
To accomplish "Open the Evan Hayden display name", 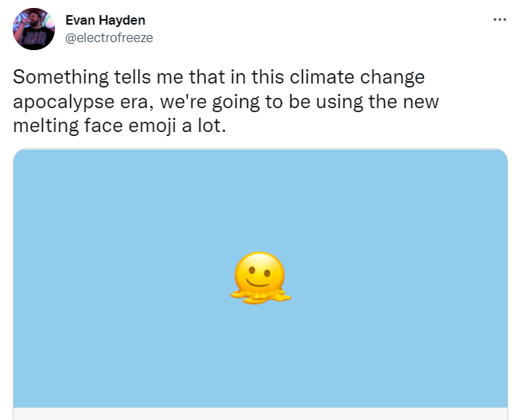I will click(x=105, y=20).
